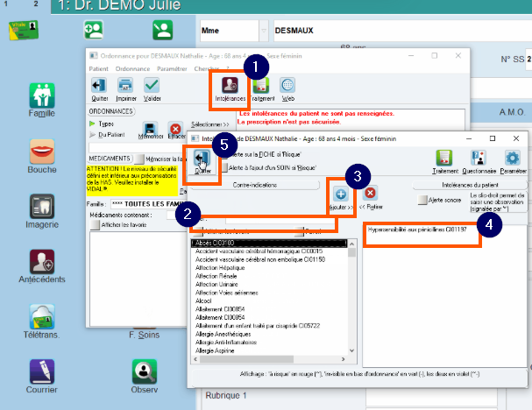
Task: Open the Paramétrer menu in Ordonnance window
Action: (x=172, y=69)
